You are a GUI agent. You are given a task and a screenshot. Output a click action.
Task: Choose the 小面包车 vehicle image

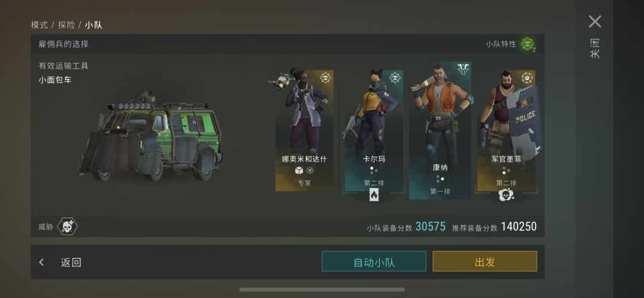click(x=151, y=136)
